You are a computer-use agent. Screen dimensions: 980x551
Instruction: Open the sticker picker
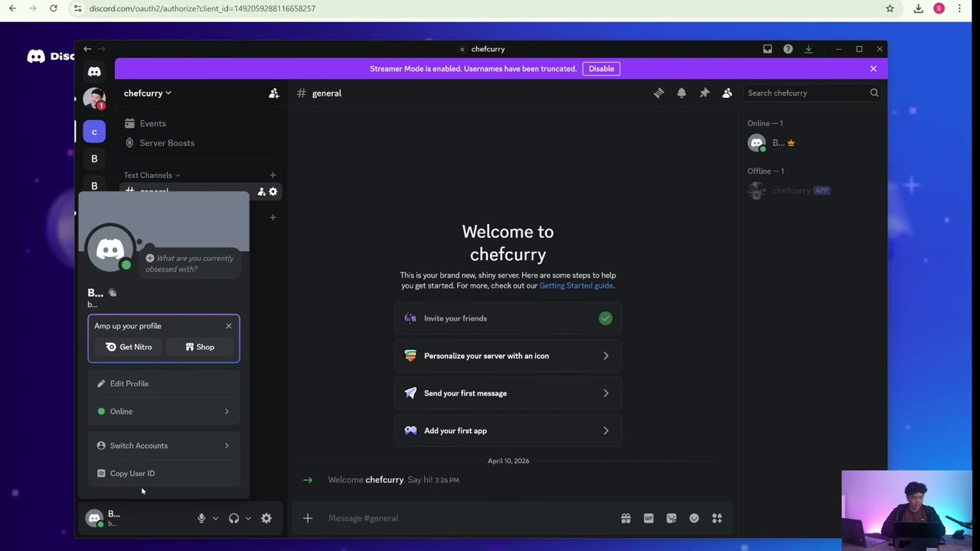[x=671, y=518]
